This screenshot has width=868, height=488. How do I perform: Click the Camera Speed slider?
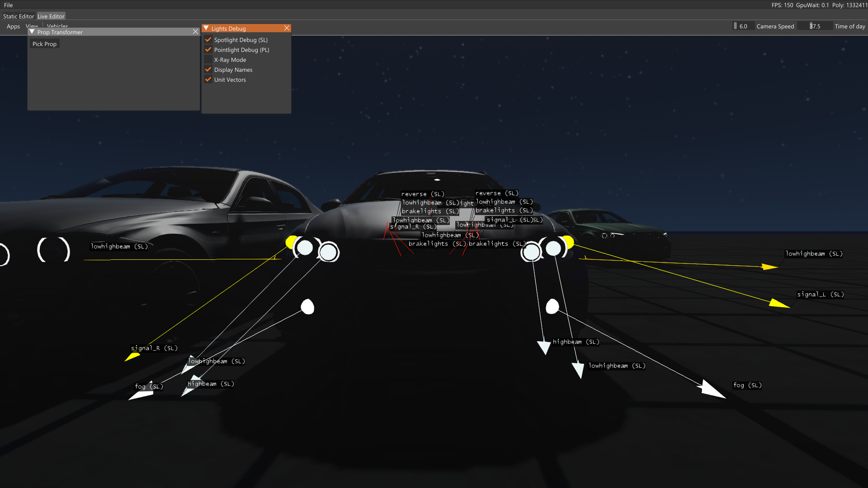(743, 26)
